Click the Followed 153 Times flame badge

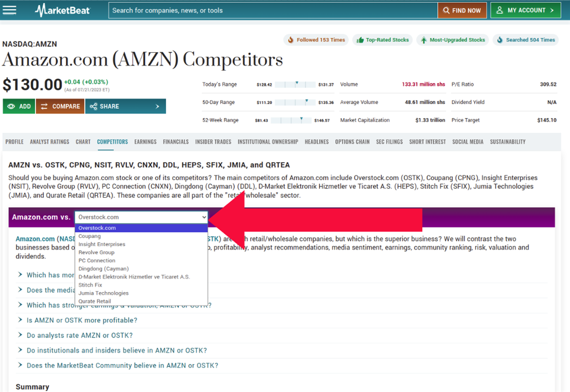point(316,40)
